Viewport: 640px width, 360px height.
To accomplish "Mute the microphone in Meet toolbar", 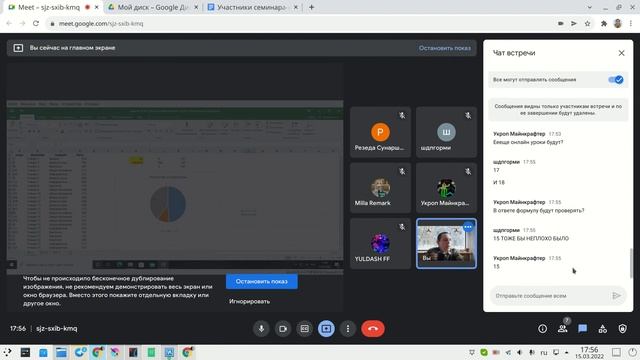I will (x=261, y=329).
